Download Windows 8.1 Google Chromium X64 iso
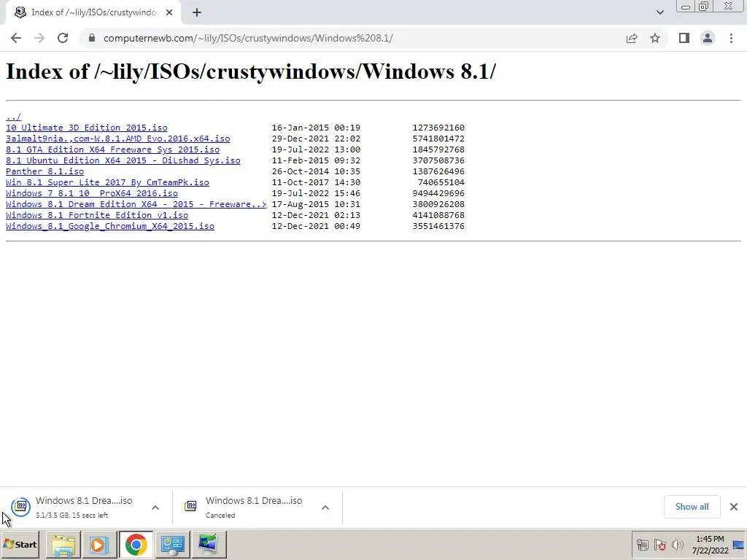 point(110,226)
